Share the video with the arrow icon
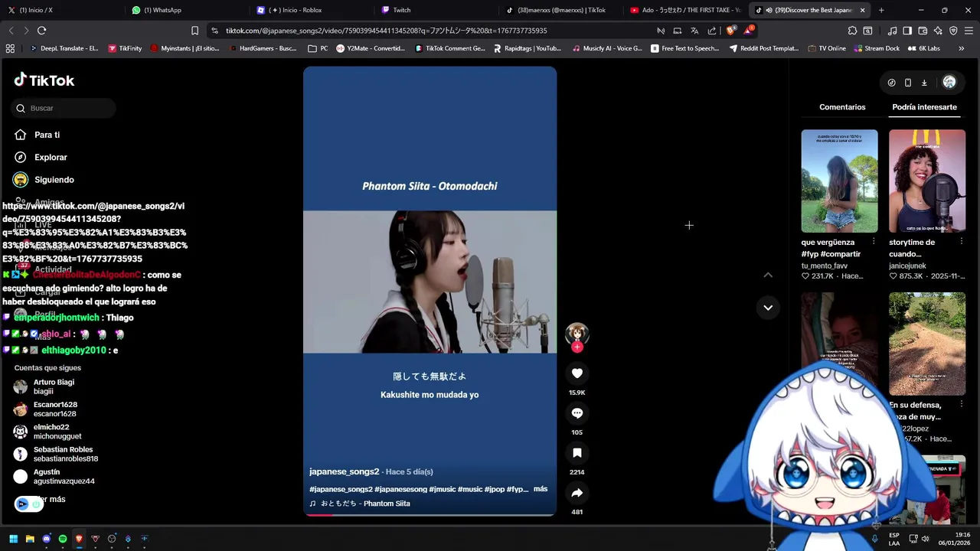 pos(577,493)
